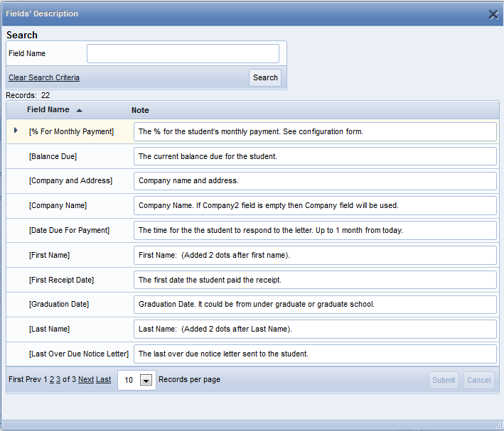Click the Submit button
Screen dimensions: 504x431
click(x=444, y=380)
